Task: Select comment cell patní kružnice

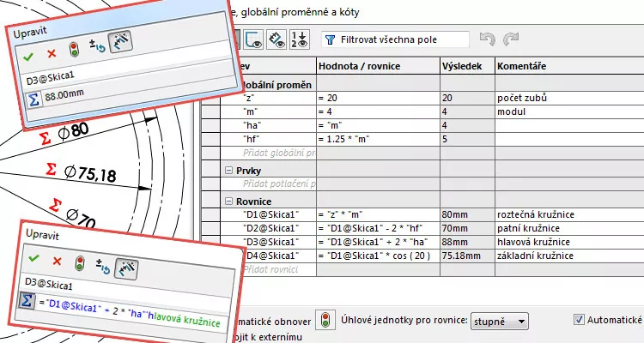Action: tap(569, 228)
